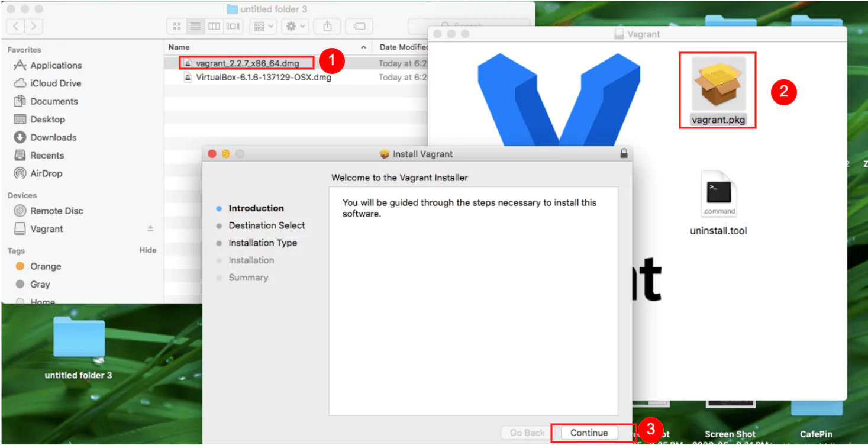Open the Finder group-by dropdown

[x=263, y=26]
